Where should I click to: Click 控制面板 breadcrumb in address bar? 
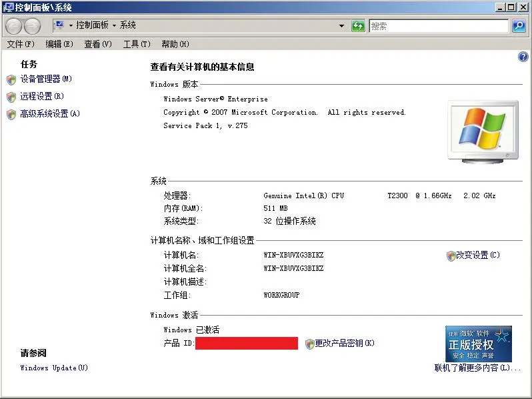point(92,25)
